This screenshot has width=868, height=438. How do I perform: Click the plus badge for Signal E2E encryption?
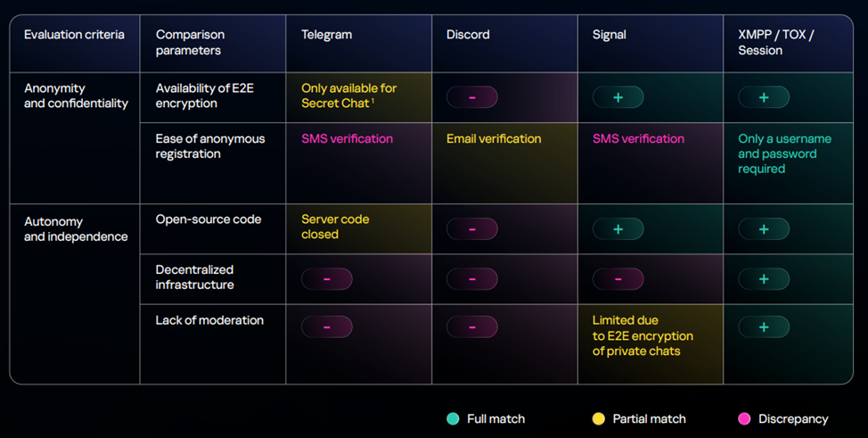tap(618, 97)
